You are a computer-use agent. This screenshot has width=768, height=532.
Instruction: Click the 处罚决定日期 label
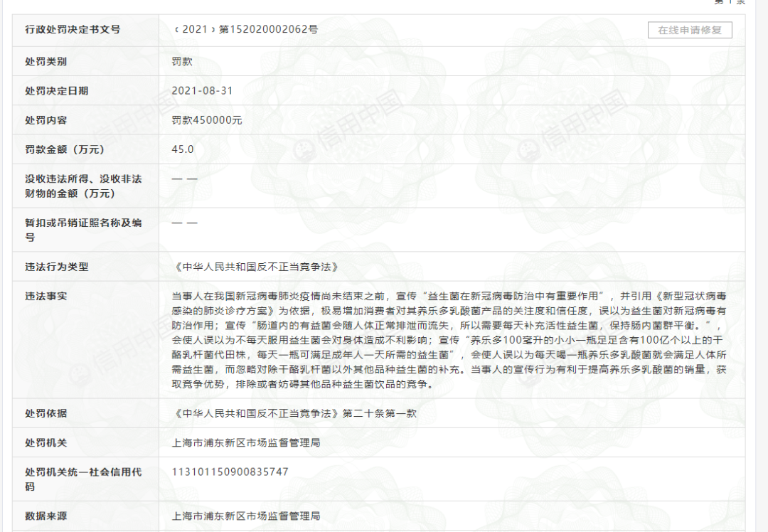pyautogui.click(x=56, y=90)
